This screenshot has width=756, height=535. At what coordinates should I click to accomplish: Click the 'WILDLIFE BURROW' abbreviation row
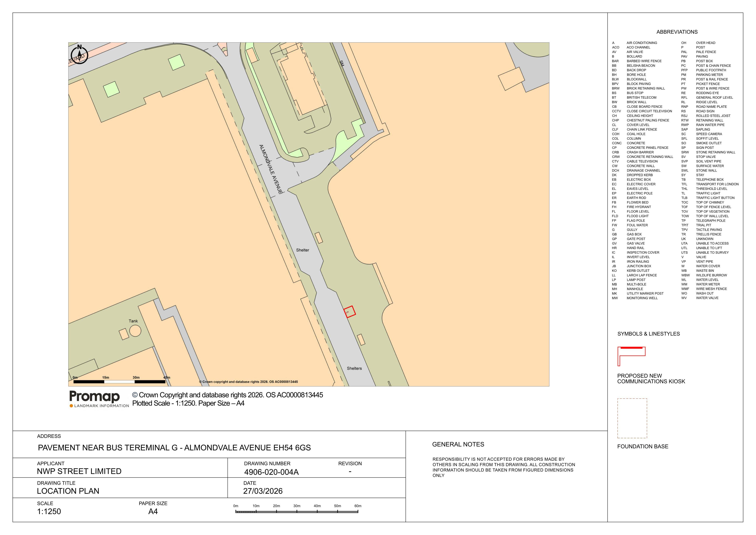[x=704, y=275]
